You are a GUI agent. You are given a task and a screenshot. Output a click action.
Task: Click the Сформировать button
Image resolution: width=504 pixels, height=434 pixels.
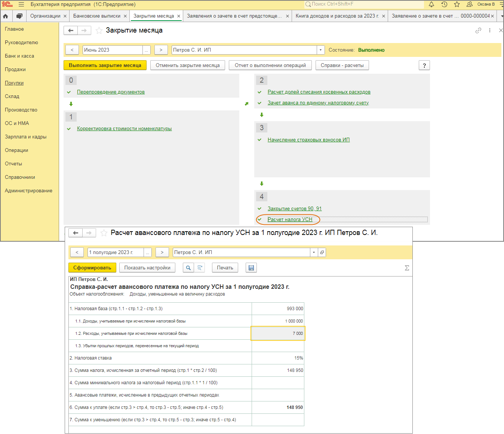coord(92,268)
